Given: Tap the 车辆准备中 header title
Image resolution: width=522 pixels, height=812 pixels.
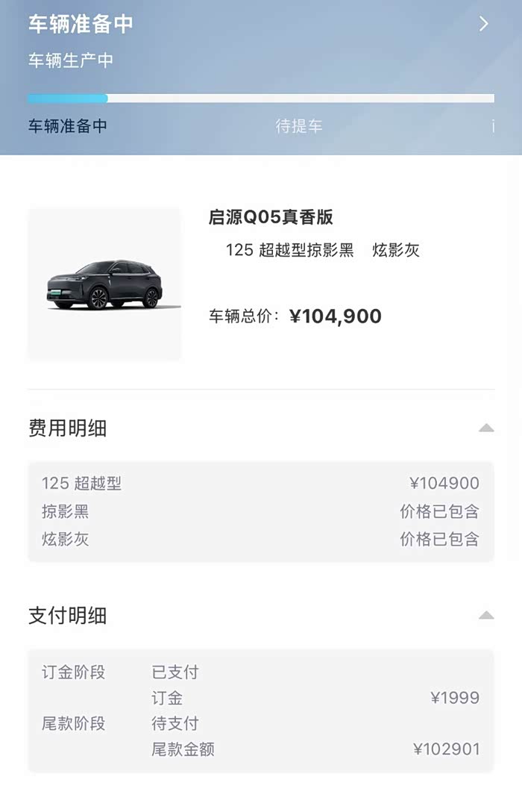Looking at the screenshot, I should tap(81, 24).
